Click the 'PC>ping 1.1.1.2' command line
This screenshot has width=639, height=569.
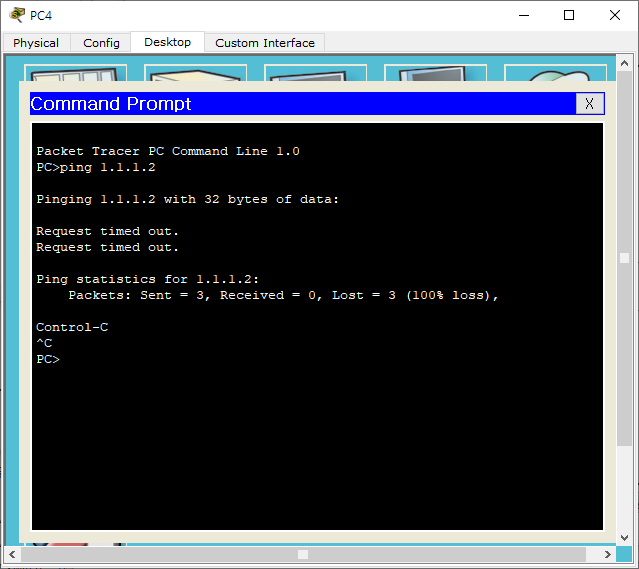pos(96,168)
